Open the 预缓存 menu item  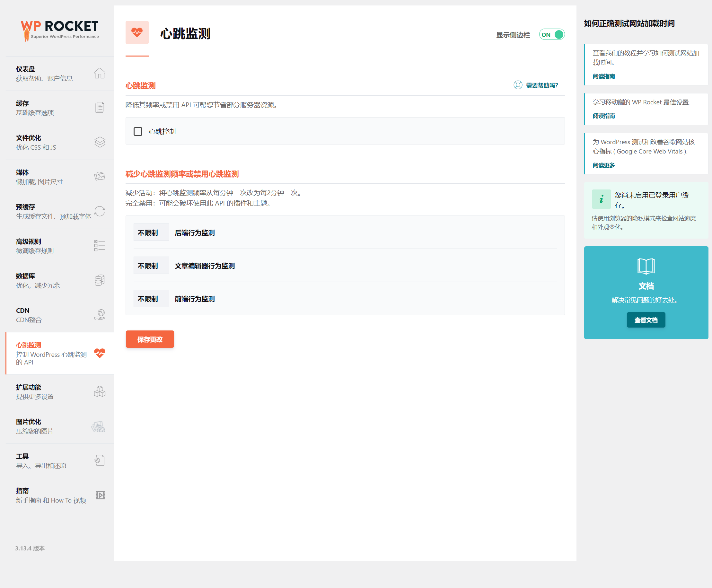point(60,212)
